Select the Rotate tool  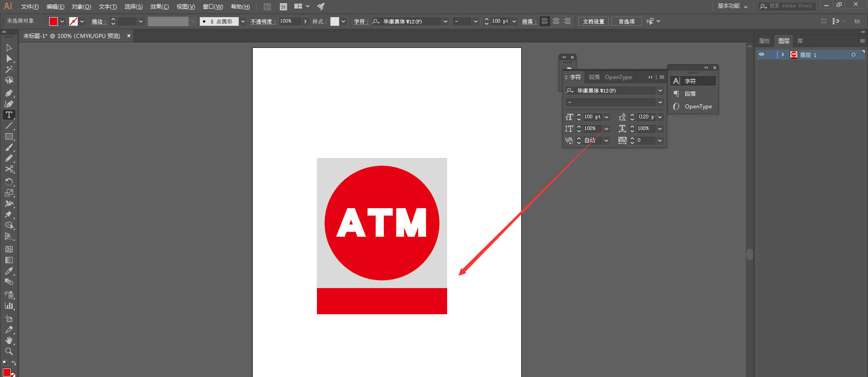tap(9, 182)
